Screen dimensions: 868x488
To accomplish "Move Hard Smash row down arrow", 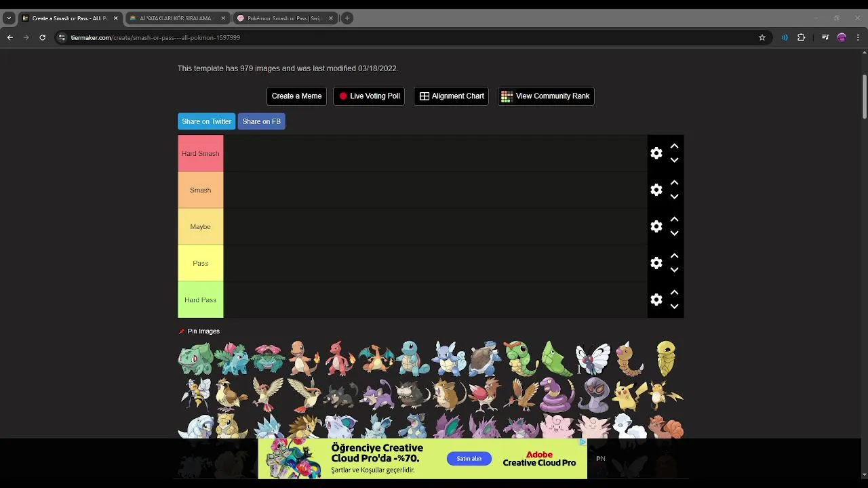I will (674, 161).
